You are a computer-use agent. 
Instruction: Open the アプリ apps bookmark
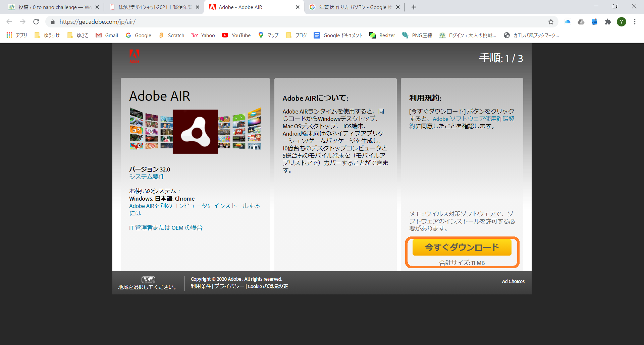click(17, 35)
